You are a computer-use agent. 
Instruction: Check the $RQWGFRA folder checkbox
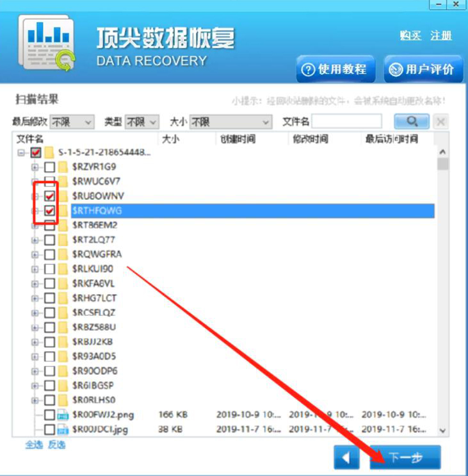[x=49, y=254]
